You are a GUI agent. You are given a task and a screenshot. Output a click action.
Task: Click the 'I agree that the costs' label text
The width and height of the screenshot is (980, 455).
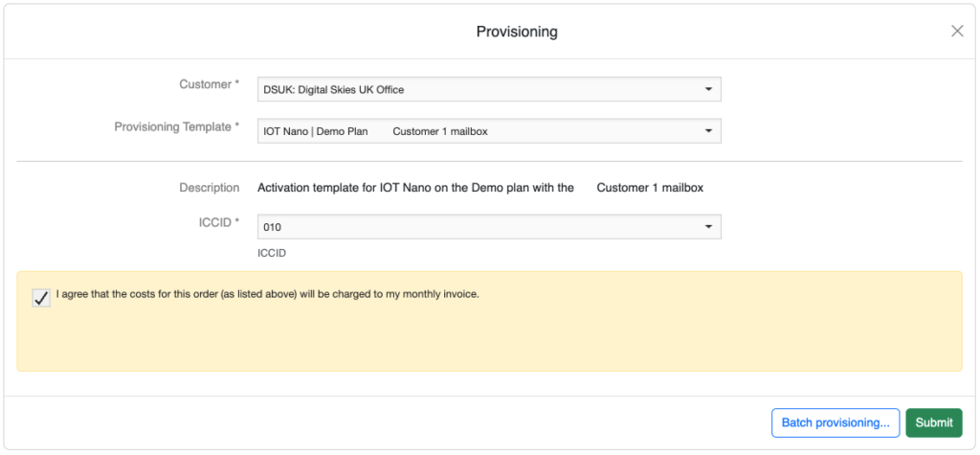pos(267,294)
